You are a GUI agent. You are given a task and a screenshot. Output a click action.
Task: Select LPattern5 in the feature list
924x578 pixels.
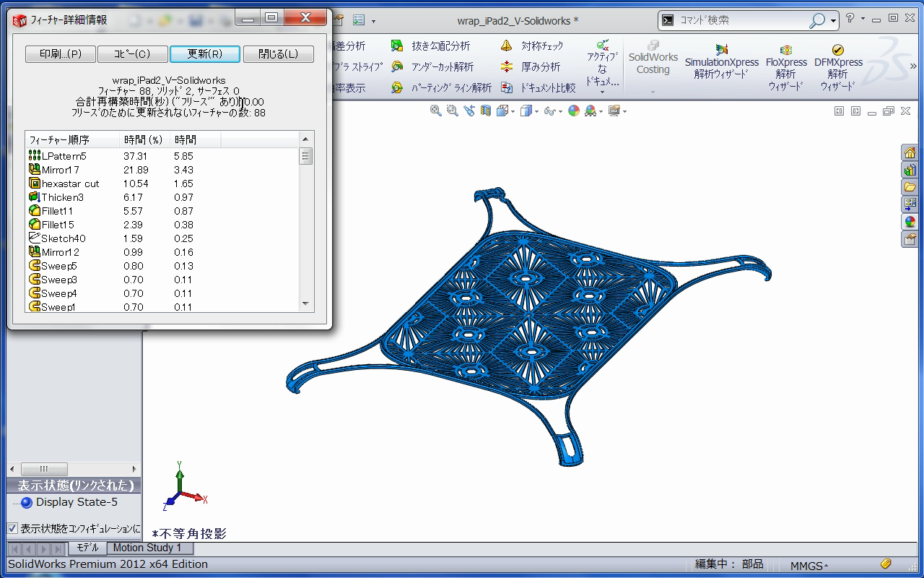64,156
